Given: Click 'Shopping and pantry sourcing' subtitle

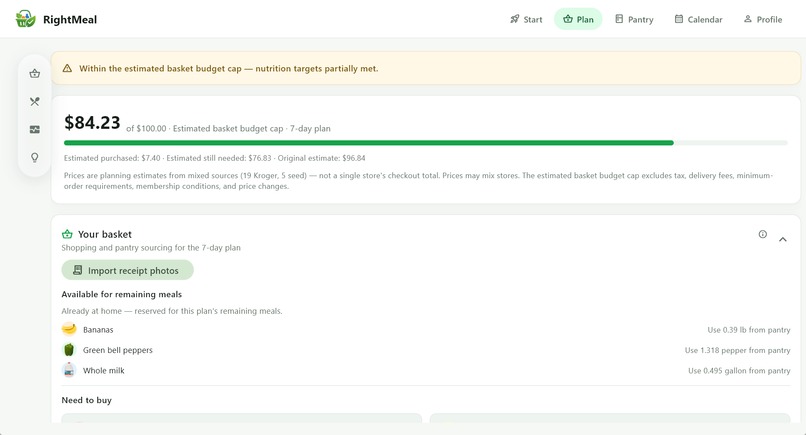Looking at the screenshot, I should 151,248.
